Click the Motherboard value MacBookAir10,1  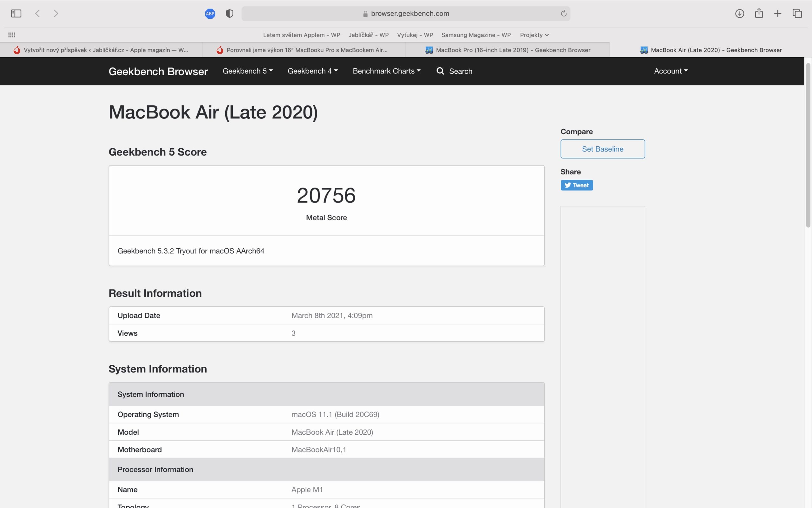(319, 450)
